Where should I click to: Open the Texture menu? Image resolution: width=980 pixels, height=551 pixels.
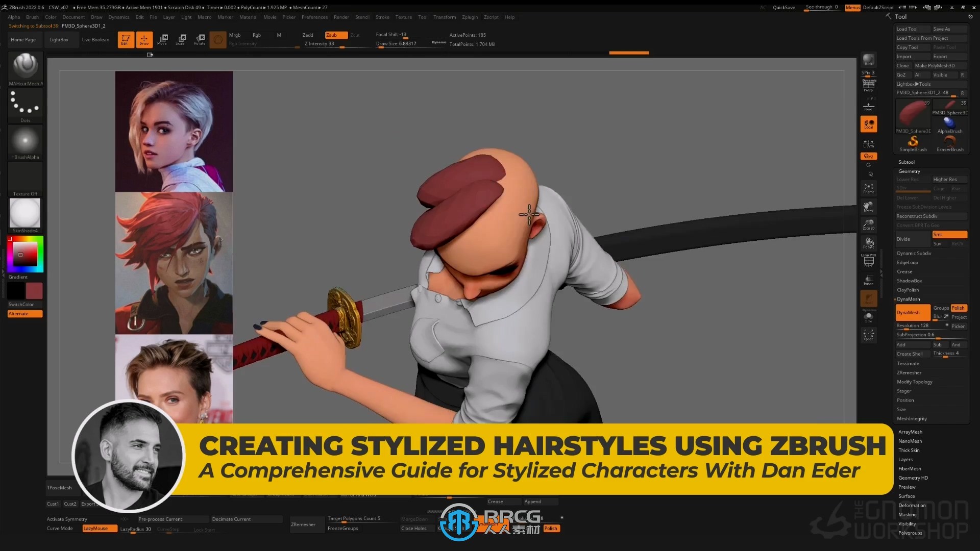click(x=403, y=17)
